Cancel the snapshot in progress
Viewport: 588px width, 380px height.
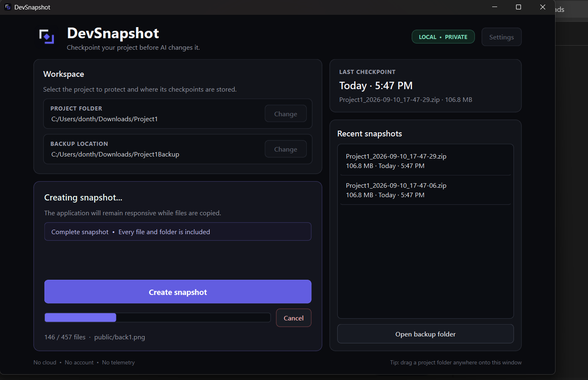point(294,318)
